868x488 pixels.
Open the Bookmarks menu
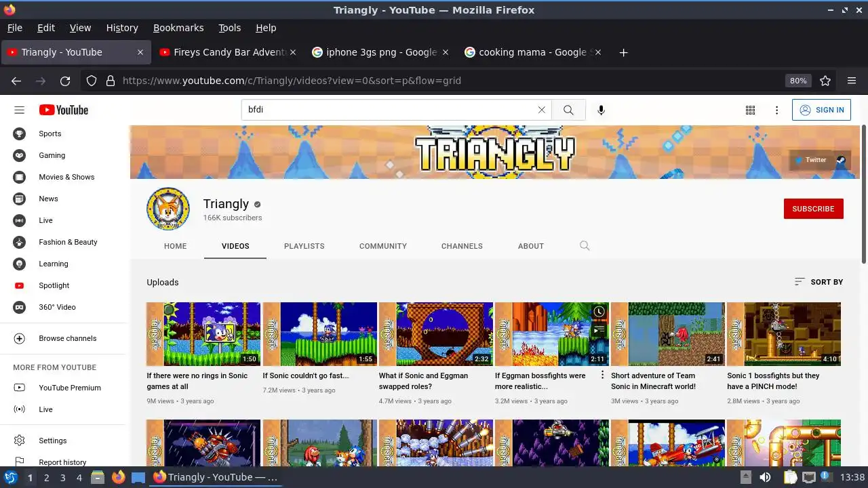click(x=178, y=28)
